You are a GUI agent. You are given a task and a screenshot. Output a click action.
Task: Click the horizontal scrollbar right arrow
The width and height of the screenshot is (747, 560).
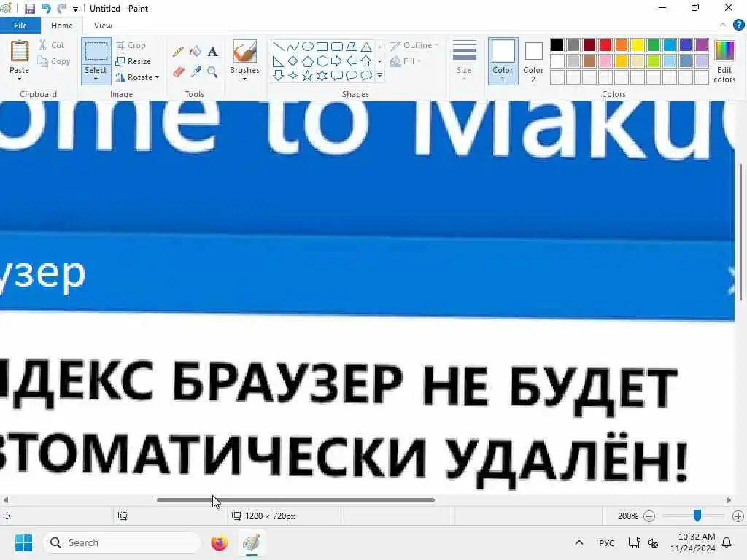click(728, 500)
